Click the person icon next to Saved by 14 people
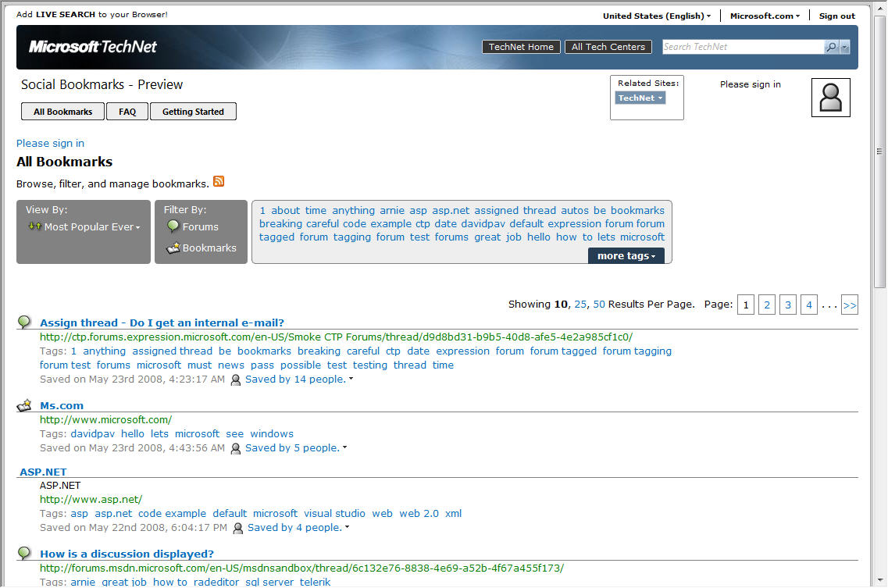 coord(236,380)
